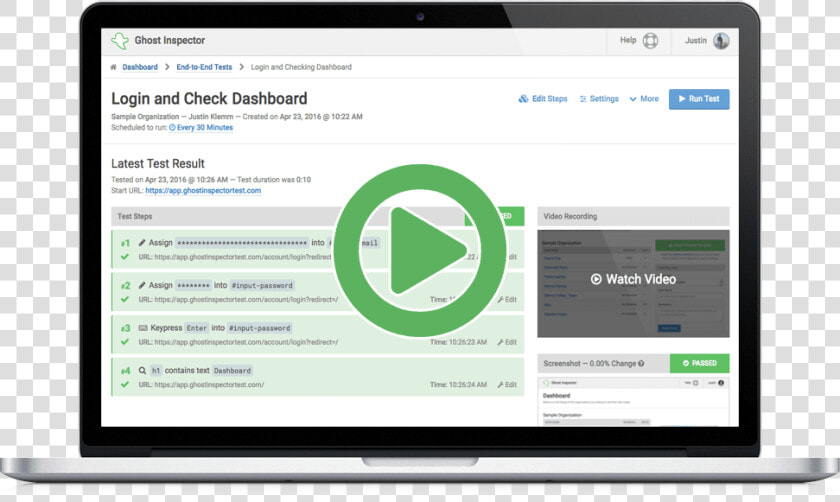The height and width of the screenshot is (502, 840).
Task: Open the Every 30 Minutes schedule link
Action: point(205,128)
